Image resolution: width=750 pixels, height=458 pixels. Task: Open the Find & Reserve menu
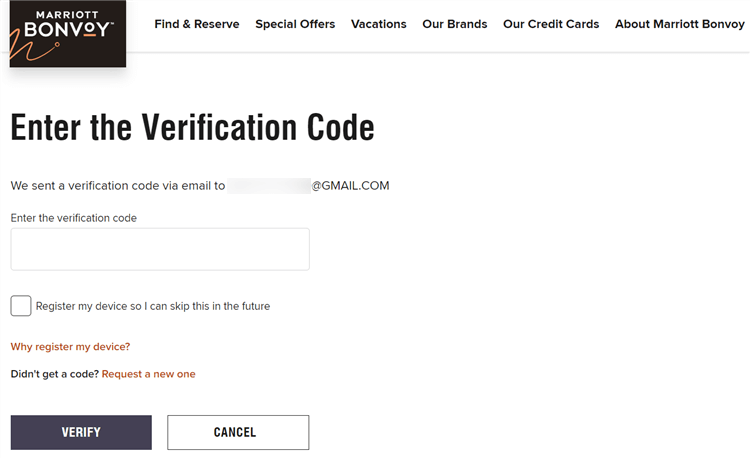197,24
